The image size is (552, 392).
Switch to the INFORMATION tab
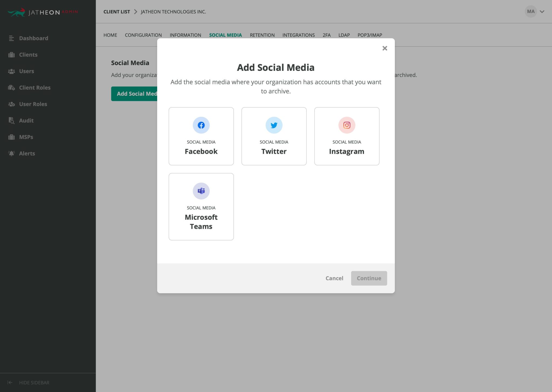pyautogui.click(x=185, y=35)
